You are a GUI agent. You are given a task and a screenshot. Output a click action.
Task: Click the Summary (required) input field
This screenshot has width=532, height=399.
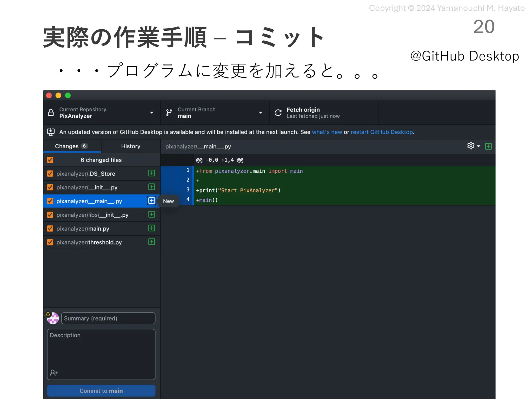coord(108,318)
